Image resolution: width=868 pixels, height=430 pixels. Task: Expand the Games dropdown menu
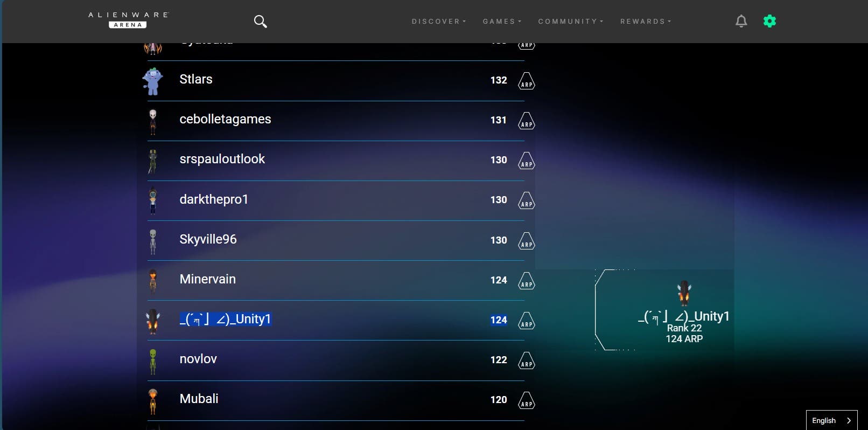pyautogui.click(x=502, y=22)
